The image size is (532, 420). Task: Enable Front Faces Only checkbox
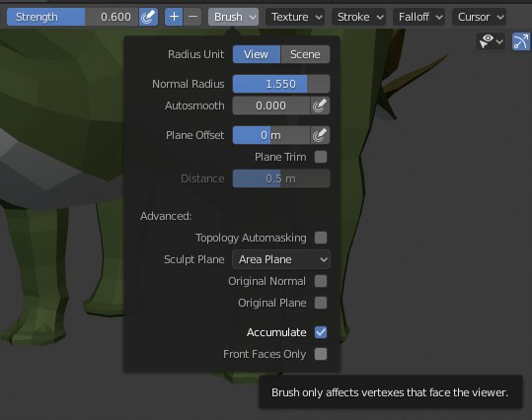pyautogui.click(x=321, y=354)
